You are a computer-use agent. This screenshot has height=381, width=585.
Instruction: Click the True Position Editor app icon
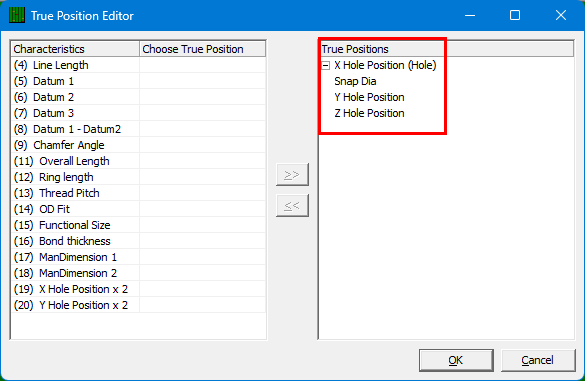coord(17,15)
